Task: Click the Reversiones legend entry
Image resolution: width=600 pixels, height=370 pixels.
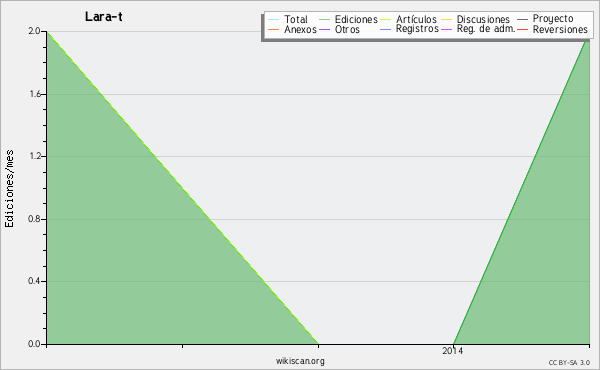Action: pos(560,29)
